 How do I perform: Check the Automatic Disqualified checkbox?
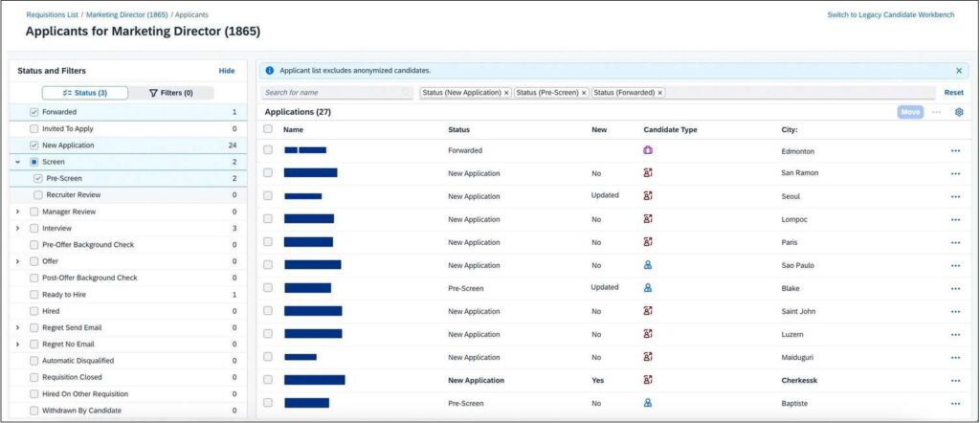(34, 361)
